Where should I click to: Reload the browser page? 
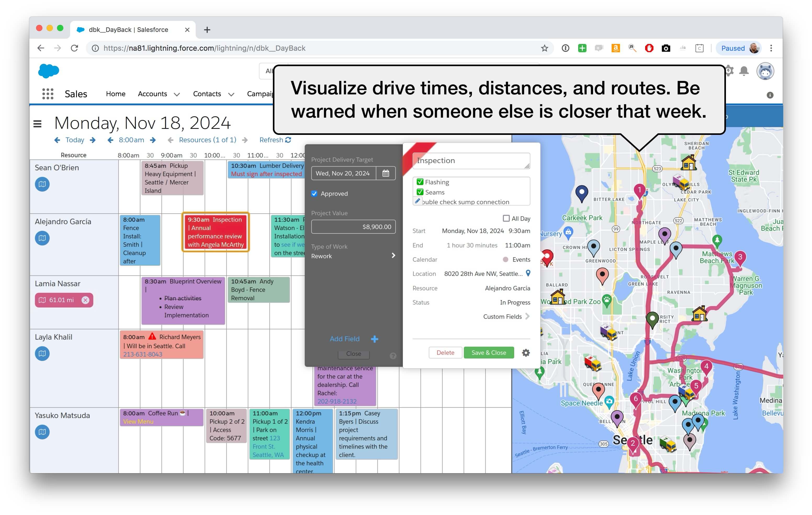pos(75,48)
